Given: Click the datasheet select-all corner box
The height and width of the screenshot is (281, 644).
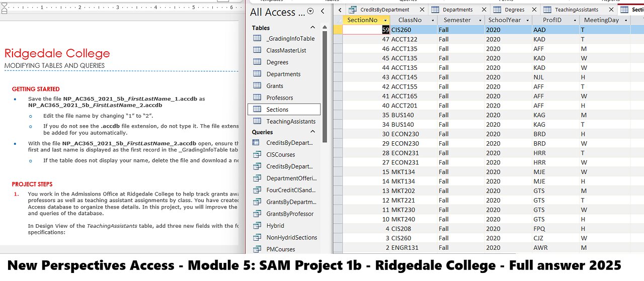Looking at the screenshot, I should (337, 20).
